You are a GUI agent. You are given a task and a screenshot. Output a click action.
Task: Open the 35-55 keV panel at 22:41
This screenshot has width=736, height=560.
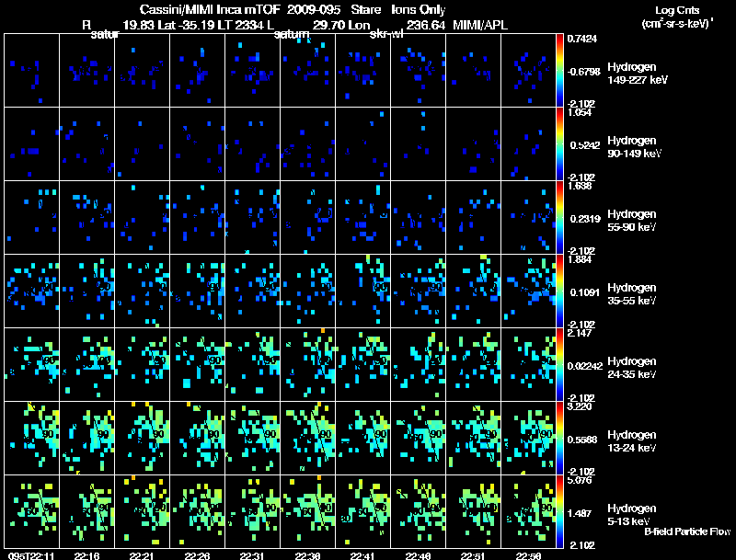pyautogui.click(x=362, y=291)
